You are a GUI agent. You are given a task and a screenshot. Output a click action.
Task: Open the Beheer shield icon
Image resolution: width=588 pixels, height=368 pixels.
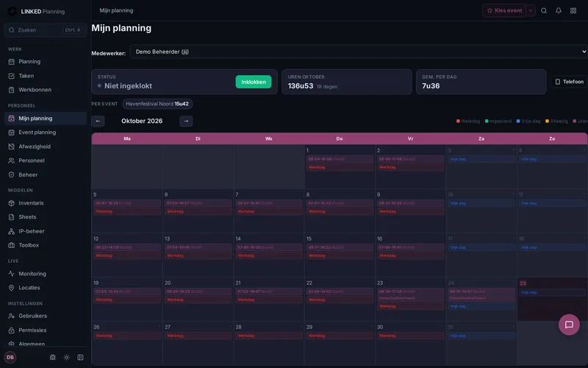pos(12,174)
